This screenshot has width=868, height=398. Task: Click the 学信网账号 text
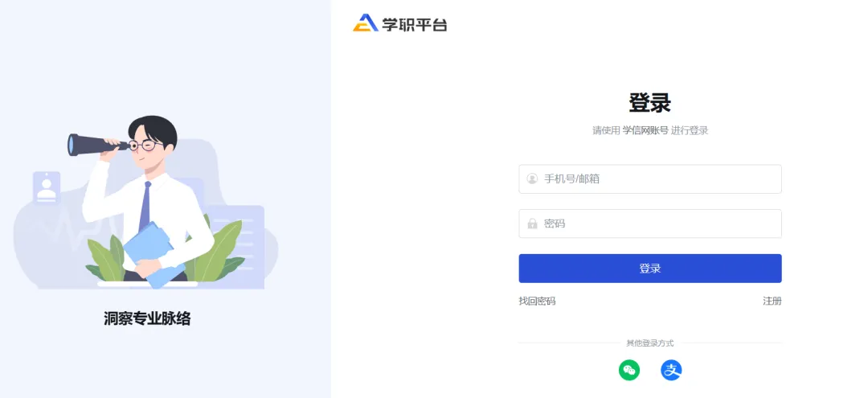point(645,130)
